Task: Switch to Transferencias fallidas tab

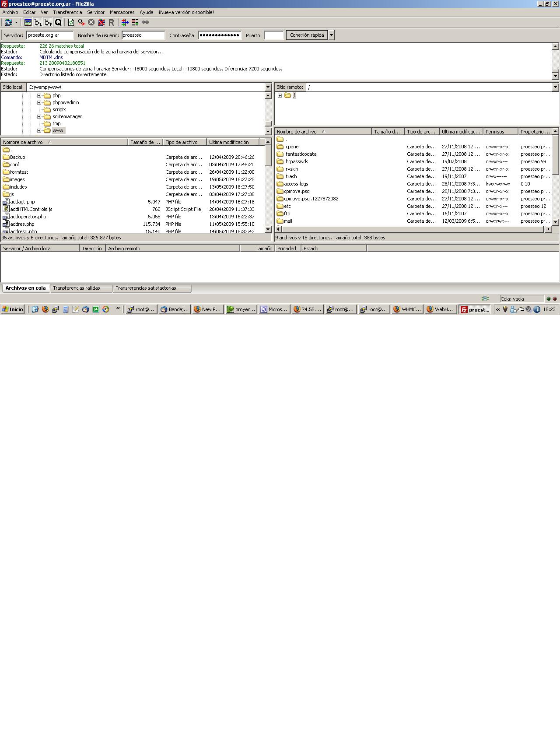Action: pyautogui.click(x=77, y=288)
